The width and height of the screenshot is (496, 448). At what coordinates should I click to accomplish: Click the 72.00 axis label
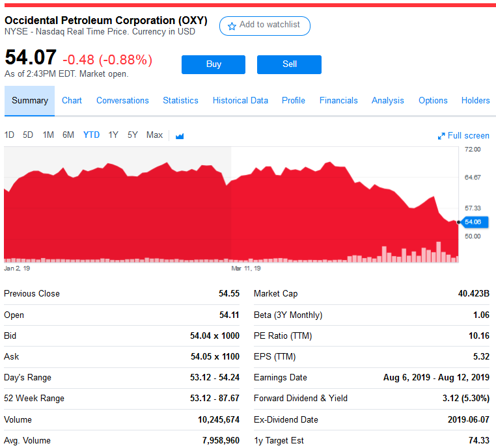coord(473,150)
